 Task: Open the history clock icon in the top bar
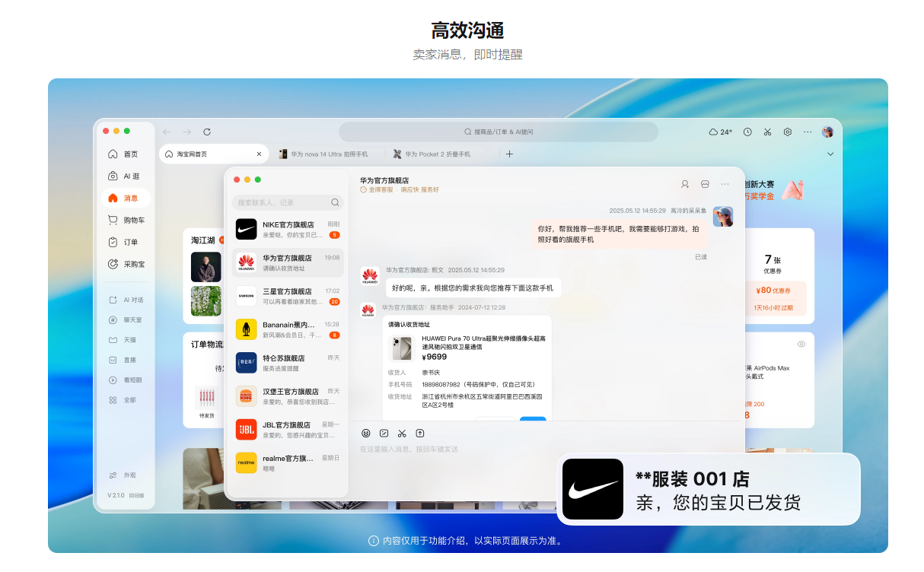click(x=747, y=132)
